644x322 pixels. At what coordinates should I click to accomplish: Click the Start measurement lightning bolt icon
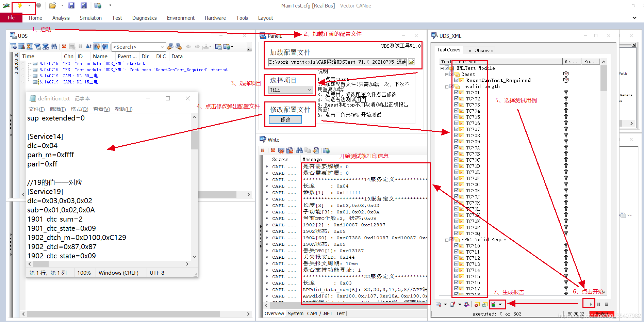coord(20,5)
